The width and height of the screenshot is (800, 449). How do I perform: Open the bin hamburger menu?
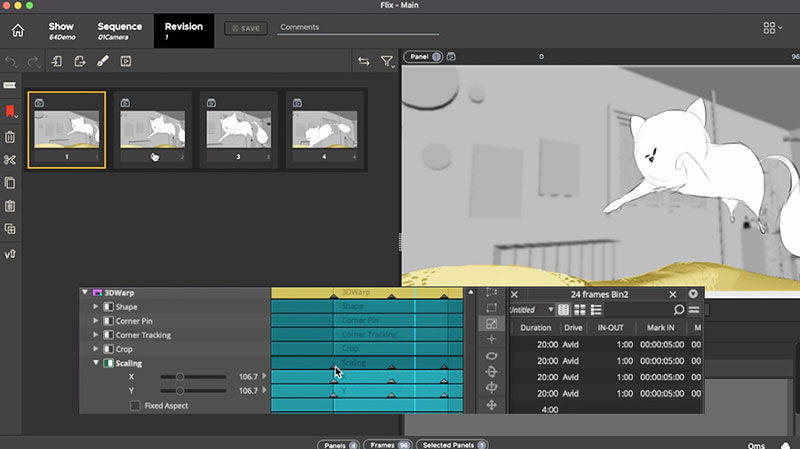[694, 310]
